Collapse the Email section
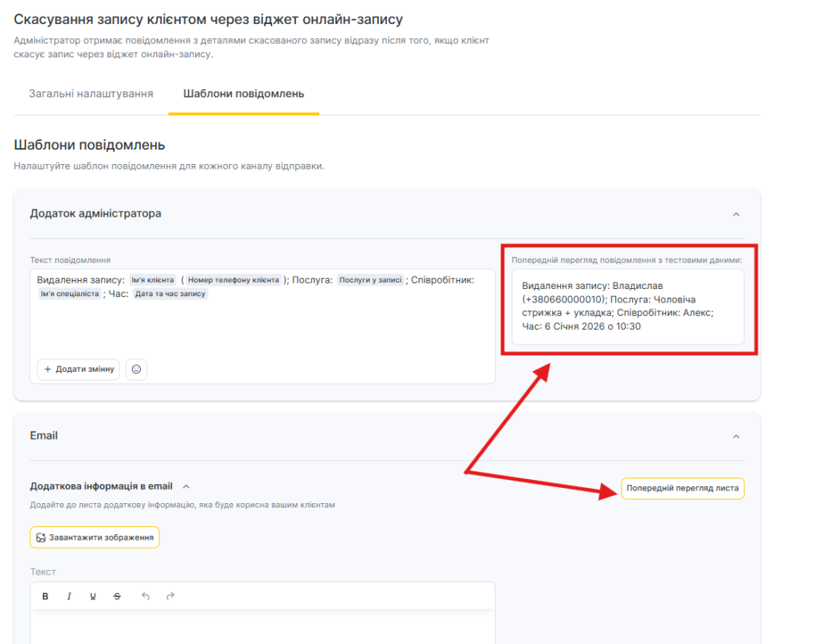This screenshot has height=644, width=815. 735,436
